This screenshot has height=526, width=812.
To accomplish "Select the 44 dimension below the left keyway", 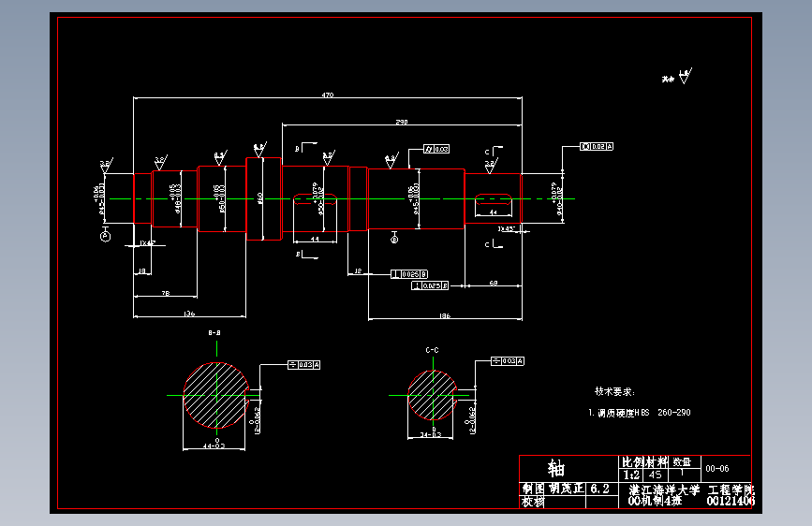I will pos(315,240).
